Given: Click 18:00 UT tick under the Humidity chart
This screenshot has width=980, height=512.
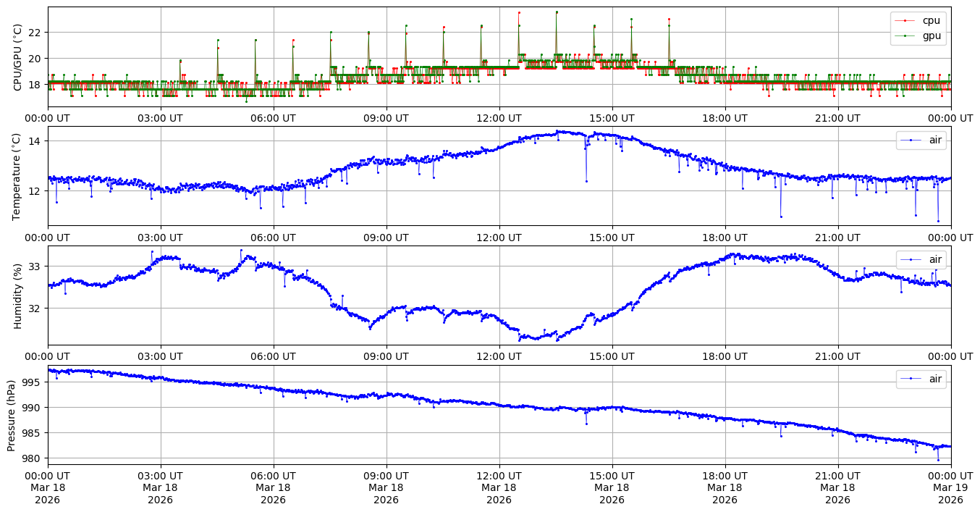Looking at the screenshot, I should pos(725,357).
